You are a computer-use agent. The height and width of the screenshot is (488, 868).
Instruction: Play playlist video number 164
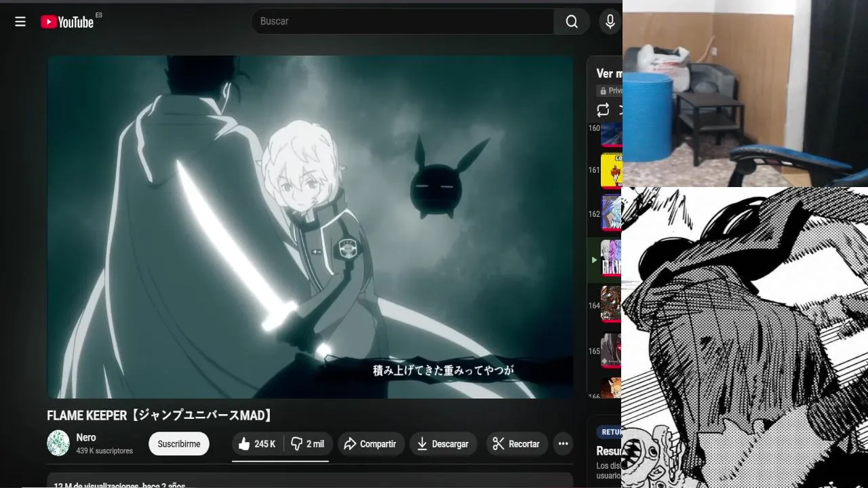(605, 305)
